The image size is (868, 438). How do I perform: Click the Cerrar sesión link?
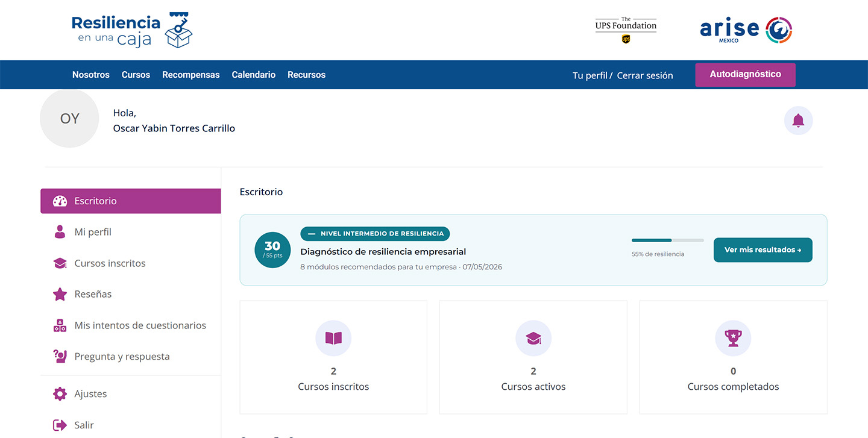(x=645, y=75)
